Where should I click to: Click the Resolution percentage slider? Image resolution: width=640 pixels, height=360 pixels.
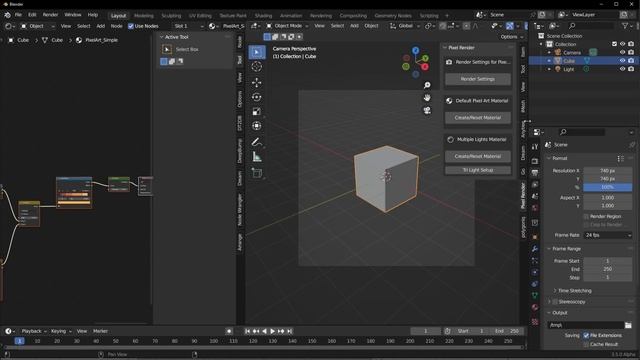pyautogui.click(x=608, y=187)
